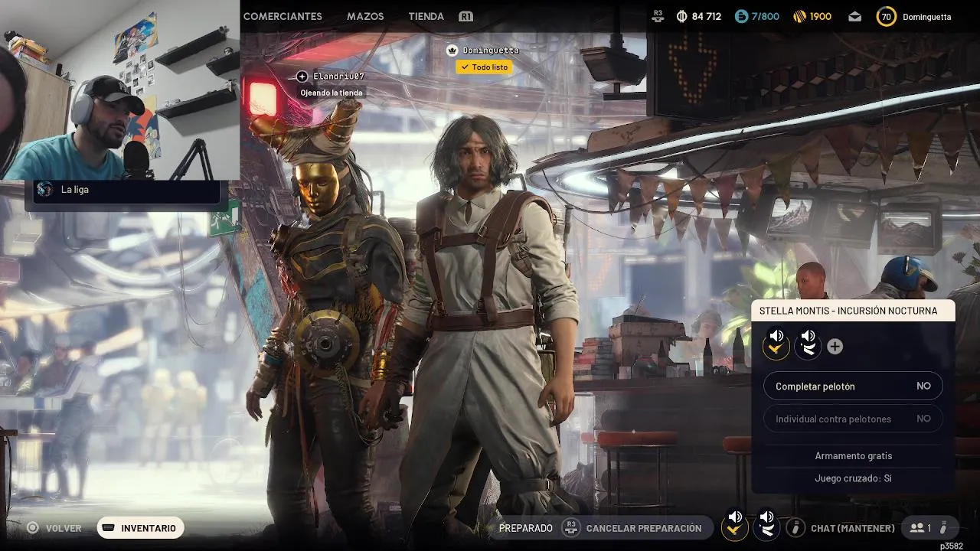Click the Volver back button
The height and width of the screenshot is (551, 980).
coord(64,528)
